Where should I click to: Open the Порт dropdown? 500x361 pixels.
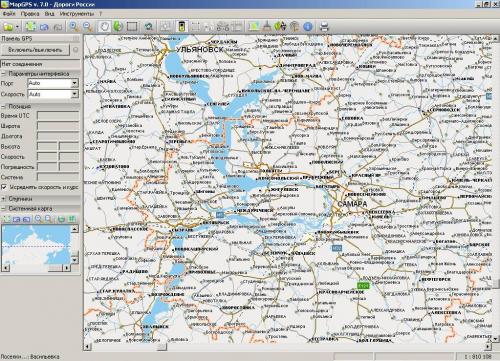[75, 83]
